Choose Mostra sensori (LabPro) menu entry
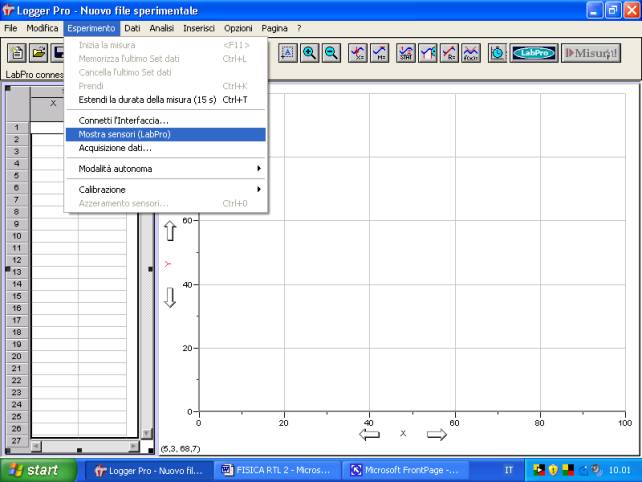The image size is (642, 482). pyautogui.click(x=166, y=134)
